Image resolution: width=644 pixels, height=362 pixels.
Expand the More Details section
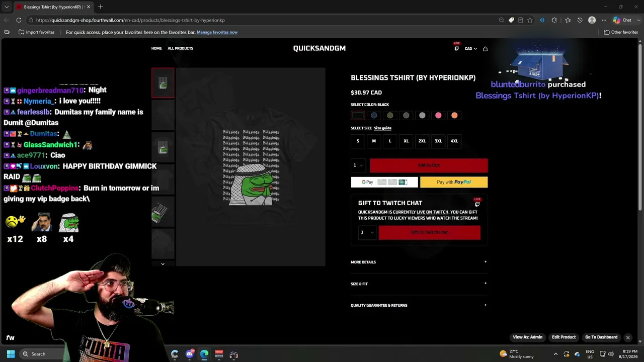(x=419, y=262)
